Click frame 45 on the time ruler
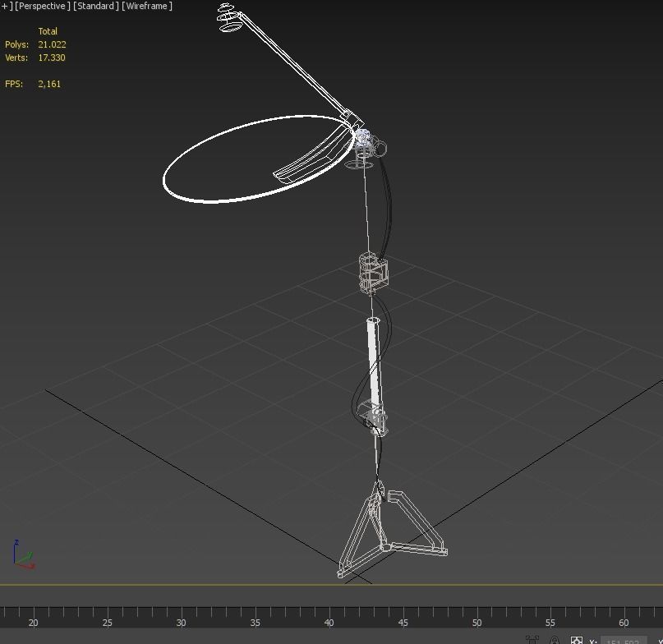This screenshot has height=644, width=663. point(403,623)
